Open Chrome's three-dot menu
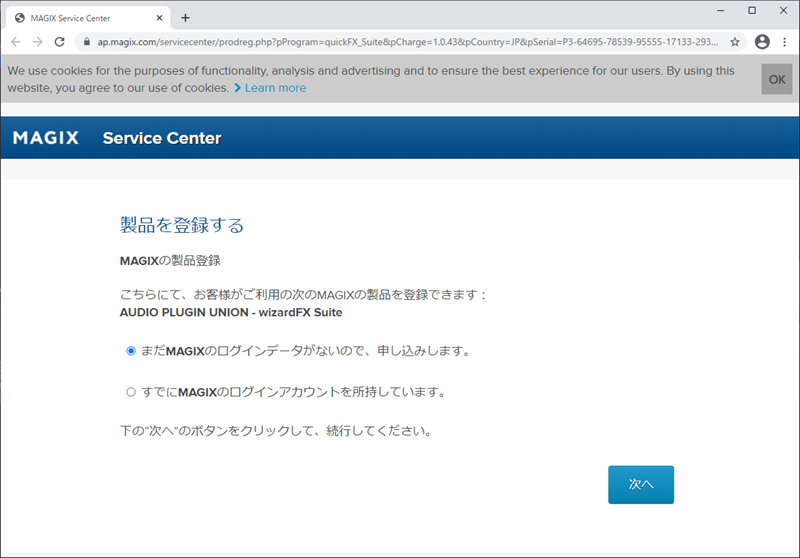Image resolution: width=800 pixels, height=558 pixels. click(785, 42)
